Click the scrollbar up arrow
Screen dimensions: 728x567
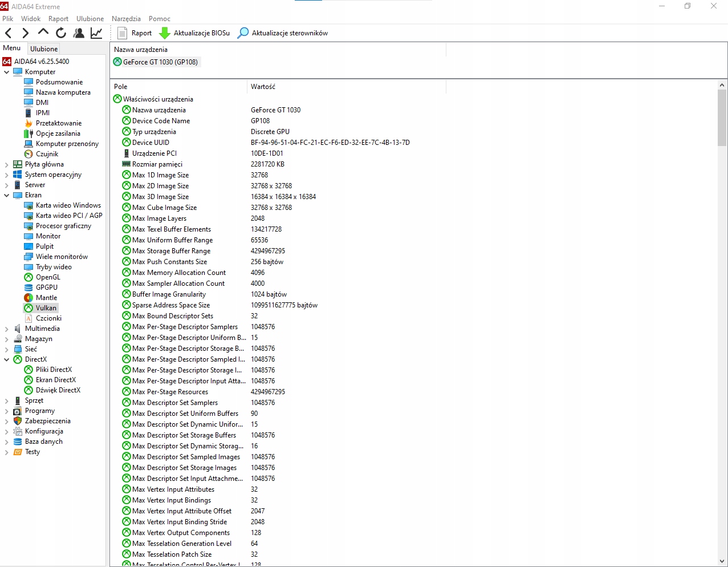pyautogui.click(x=722, y=85)
